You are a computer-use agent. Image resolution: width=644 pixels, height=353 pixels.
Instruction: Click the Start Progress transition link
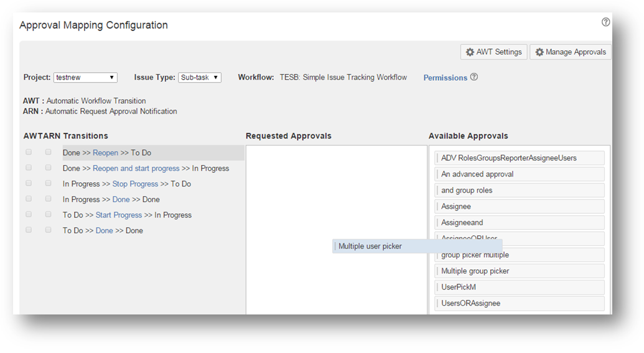[x=118, y=215]
